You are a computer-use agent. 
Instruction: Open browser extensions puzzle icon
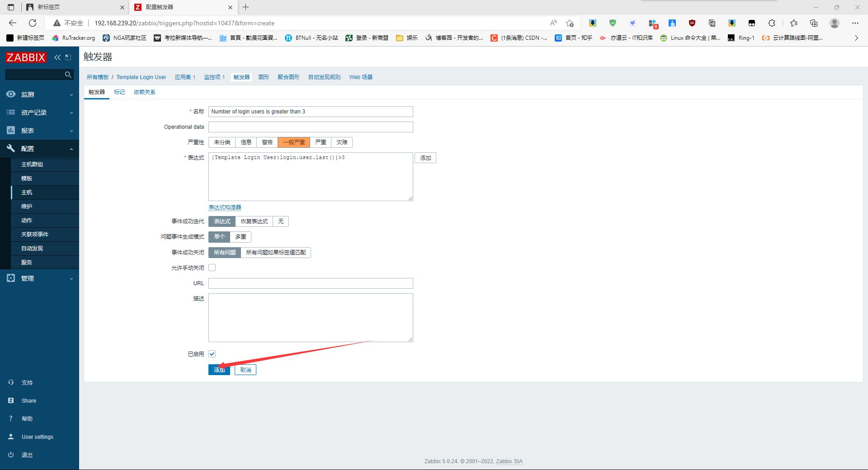(x=772, y=23)
